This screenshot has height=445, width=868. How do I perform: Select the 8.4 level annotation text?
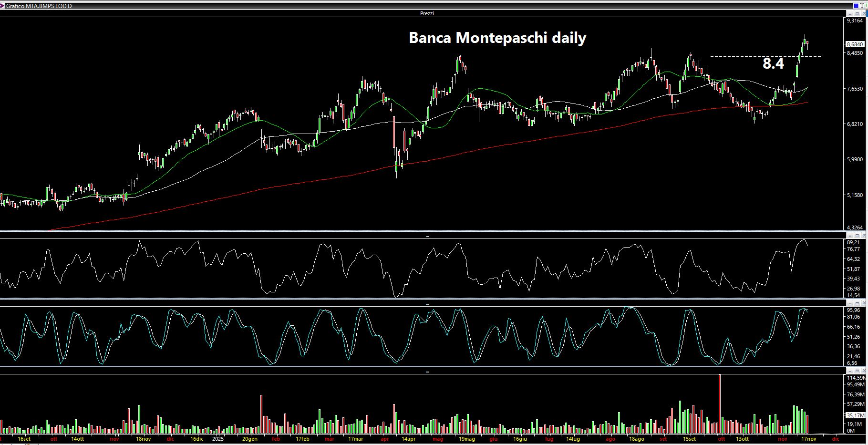(773, 63)
